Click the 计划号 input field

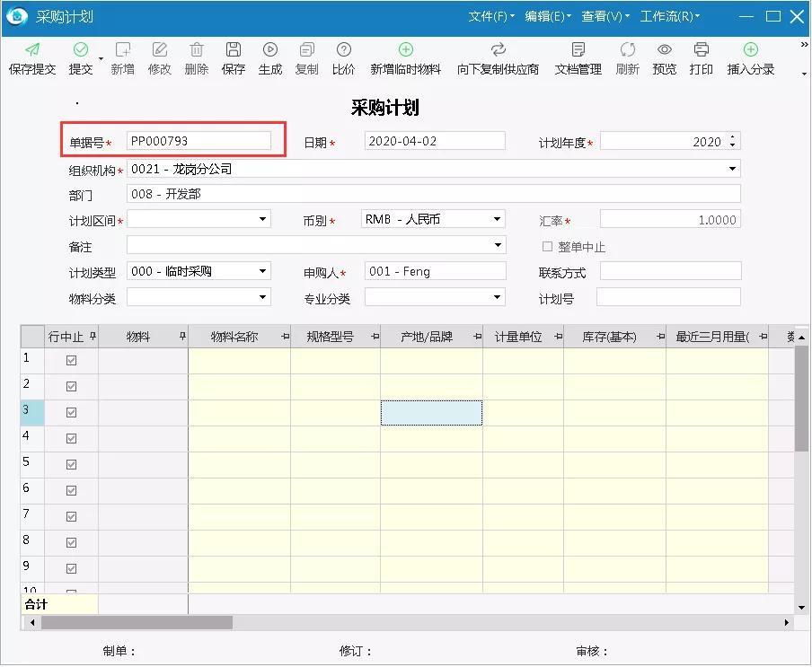pos(668,297)
